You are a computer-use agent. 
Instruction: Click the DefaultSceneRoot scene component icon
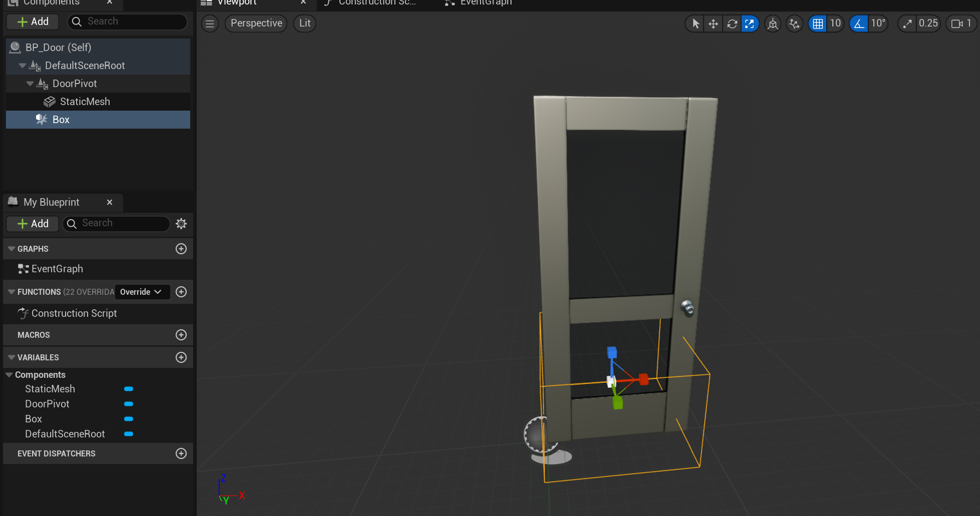35,66
